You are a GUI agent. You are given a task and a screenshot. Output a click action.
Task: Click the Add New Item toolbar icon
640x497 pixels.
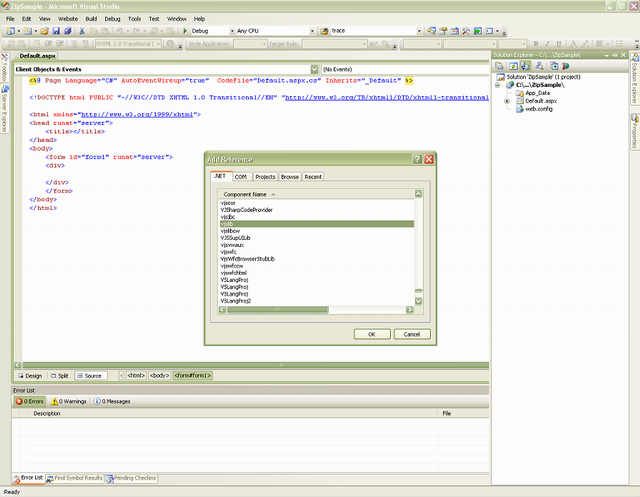27,31
